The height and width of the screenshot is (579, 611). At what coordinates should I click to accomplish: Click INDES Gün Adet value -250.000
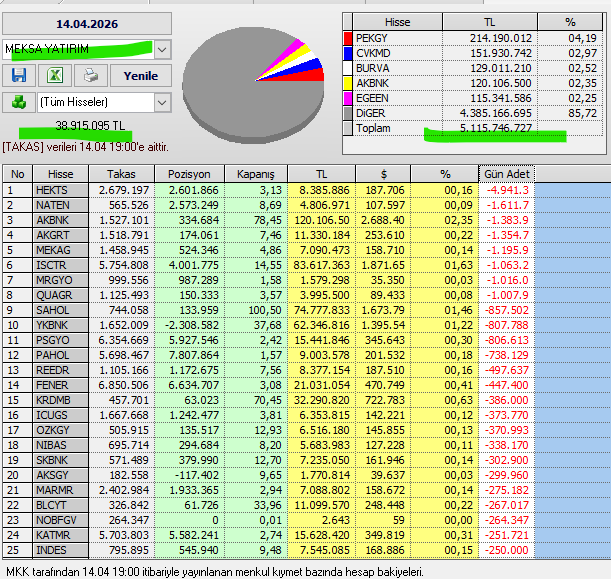point(507,550)
